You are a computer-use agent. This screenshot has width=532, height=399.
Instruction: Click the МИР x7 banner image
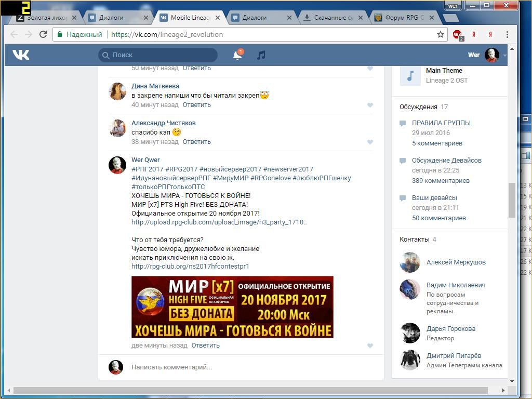click(x=232, y=307)
